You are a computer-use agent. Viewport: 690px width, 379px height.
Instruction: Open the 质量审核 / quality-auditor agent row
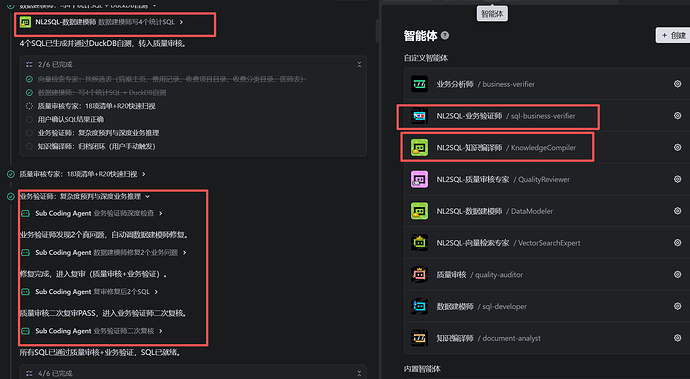(547, 274)
